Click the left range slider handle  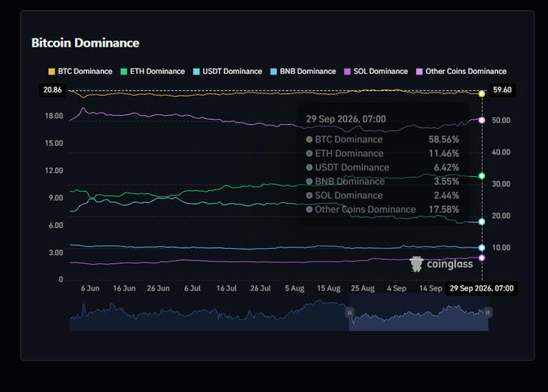point(350,312)
